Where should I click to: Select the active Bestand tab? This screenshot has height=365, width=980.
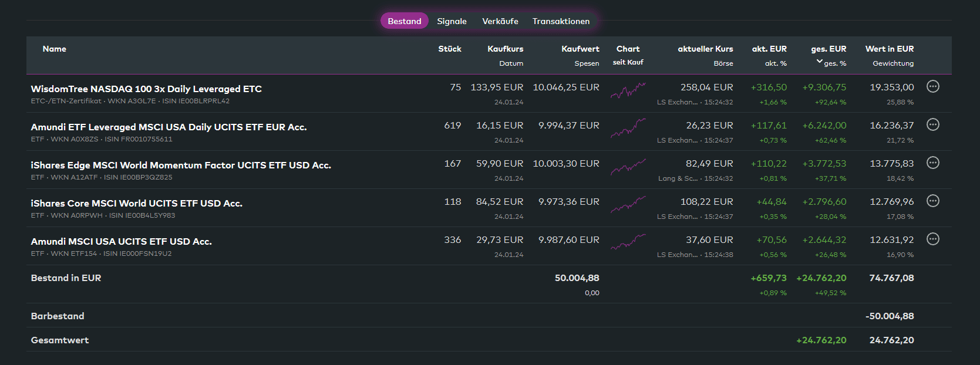[x=404, y=21]
